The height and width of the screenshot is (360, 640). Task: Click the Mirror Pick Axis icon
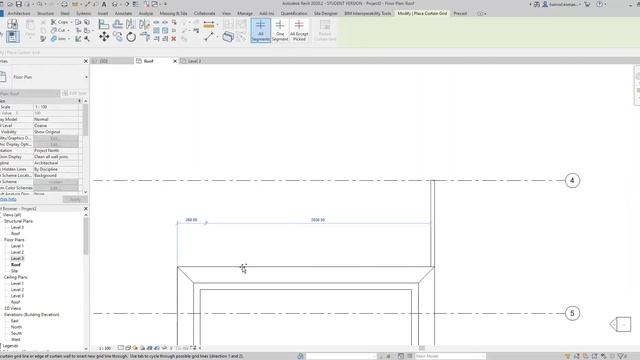(x=131, y=24)
